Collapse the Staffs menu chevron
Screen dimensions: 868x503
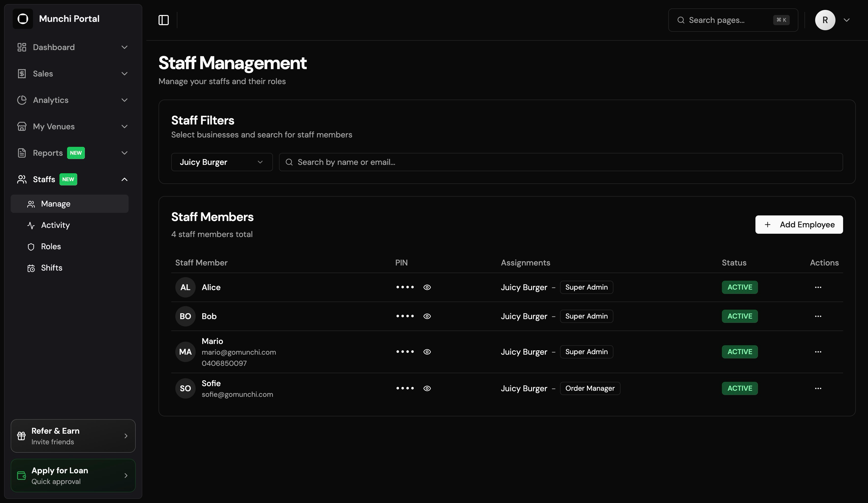[x=125, y=179]
